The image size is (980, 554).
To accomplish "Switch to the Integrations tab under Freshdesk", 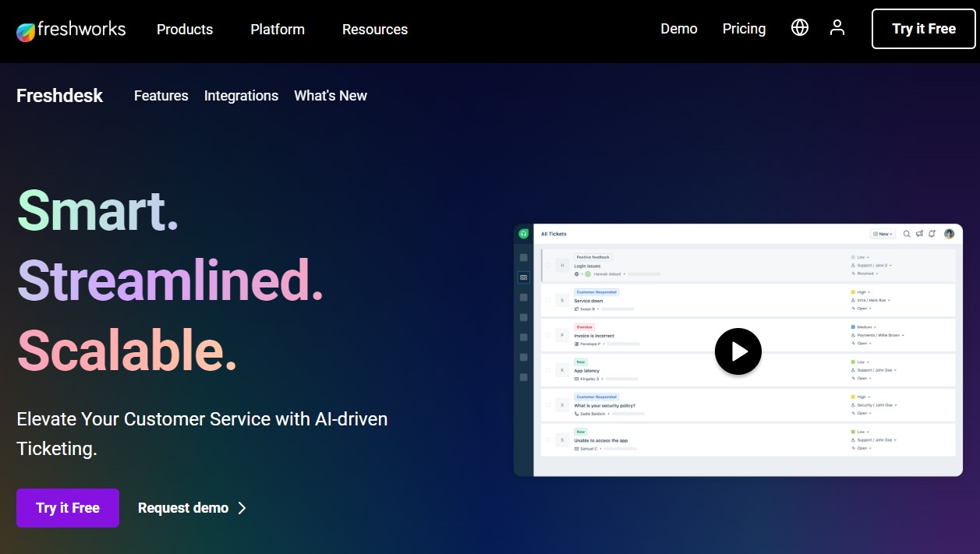I will [x=241, y=96].
